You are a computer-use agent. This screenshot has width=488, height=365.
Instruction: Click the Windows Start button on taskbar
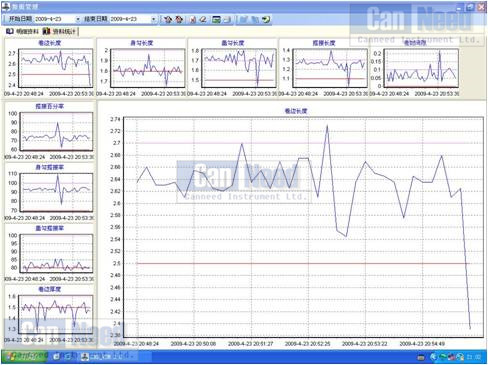coord(25,357)
